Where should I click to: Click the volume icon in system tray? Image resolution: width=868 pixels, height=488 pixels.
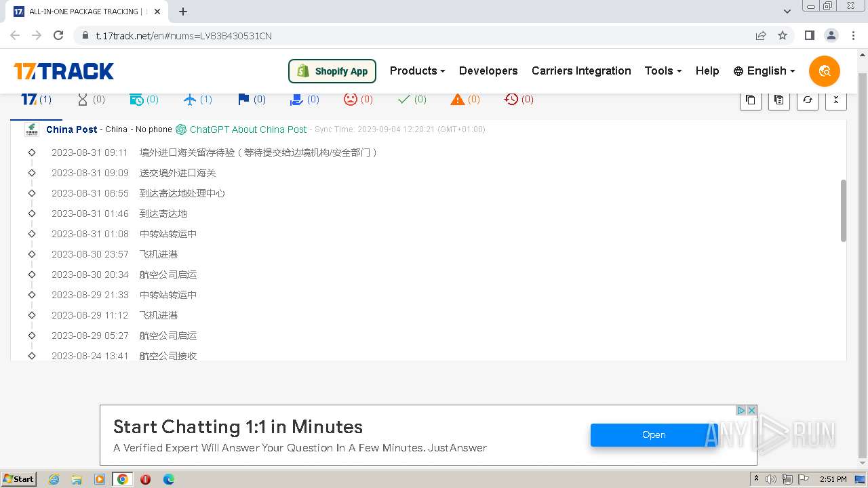pyautogui.click(x=771, y=479)
